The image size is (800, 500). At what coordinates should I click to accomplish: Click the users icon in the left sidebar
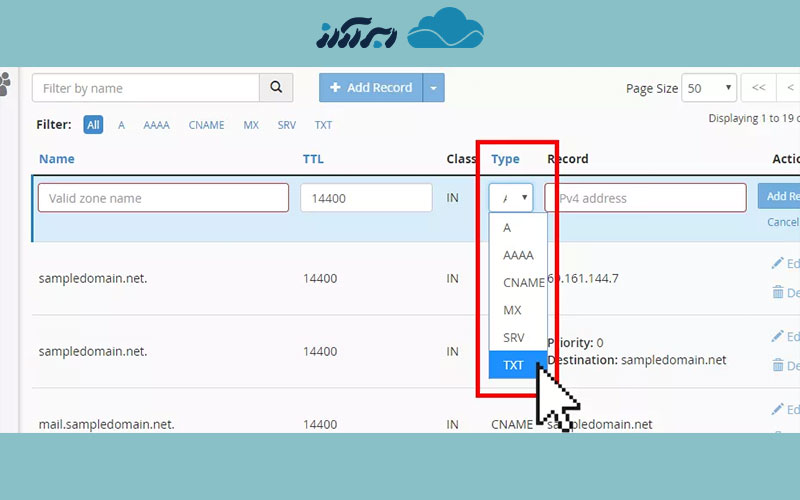pyautogui.click(x=5, y=84)
